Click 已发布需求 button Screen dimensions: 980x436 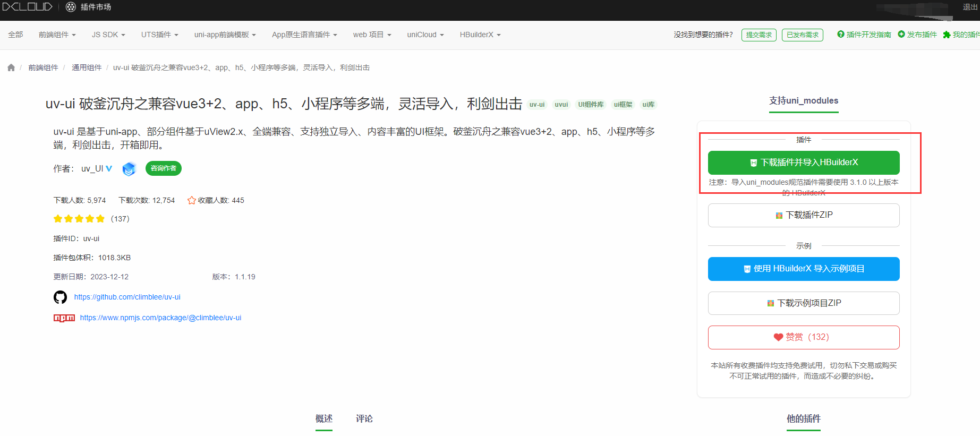[x=803, y=35]
